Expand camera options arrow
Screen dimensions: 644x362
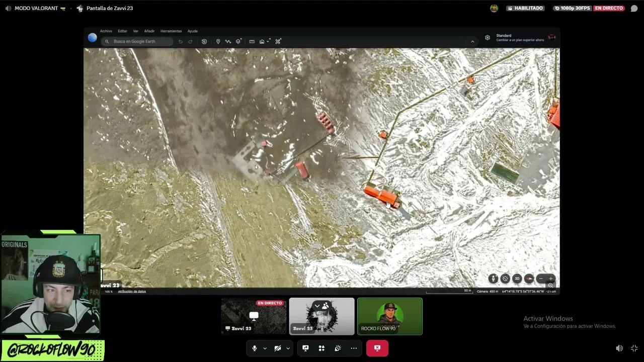click(x=288, y=348)
